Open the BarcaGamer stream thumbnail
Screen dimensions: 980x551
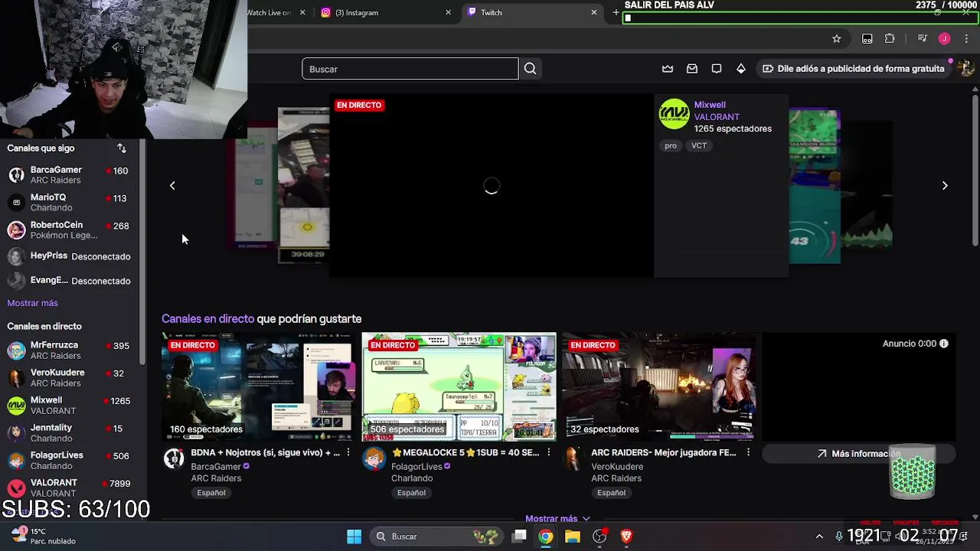click(259, 386)
